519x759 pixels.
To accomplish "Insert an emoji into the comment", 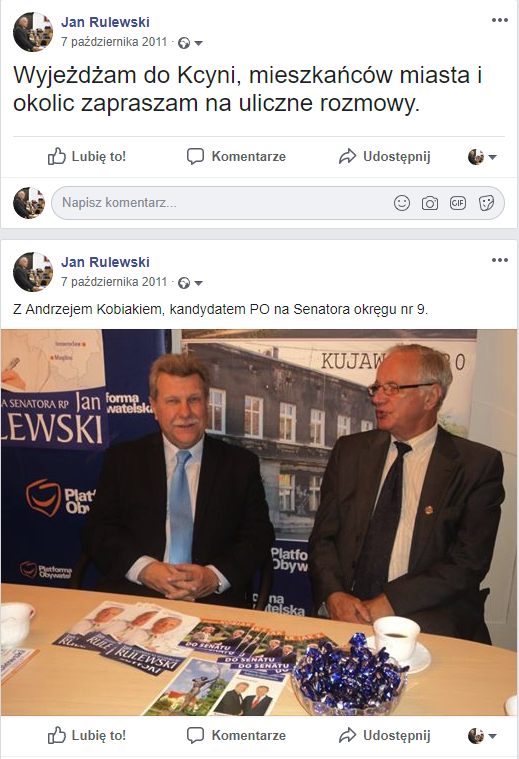I will 401,203.
